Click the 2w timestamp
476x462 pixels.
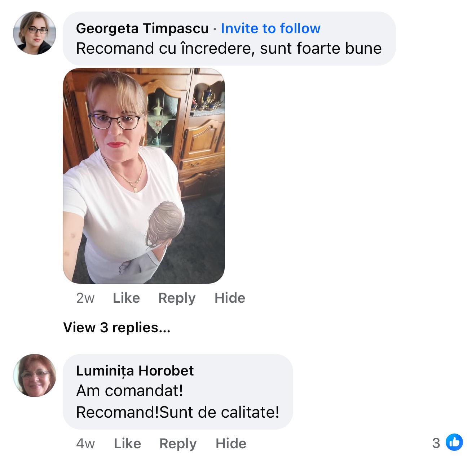pos(85,298)
